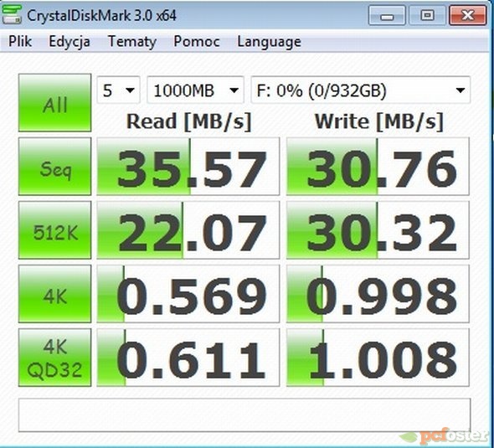Click the 512K read result 22.07
The image size is (494, 448).
[x=188, y=230]
